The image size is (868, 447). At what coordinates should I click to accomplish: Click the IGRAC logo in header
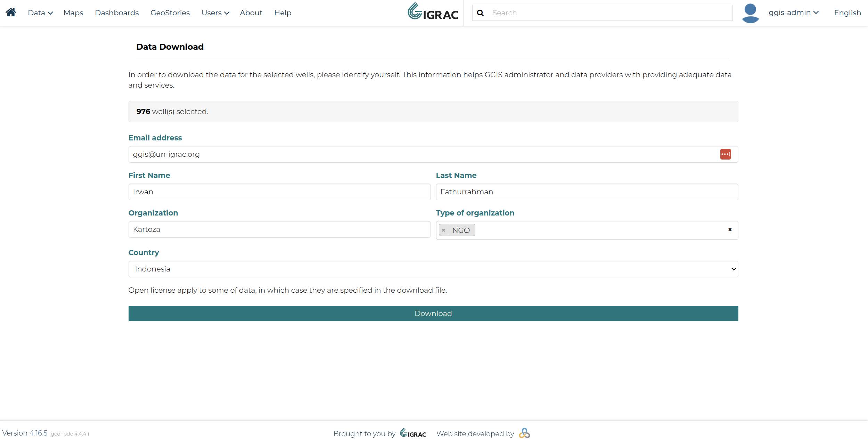tap(433, 11)
